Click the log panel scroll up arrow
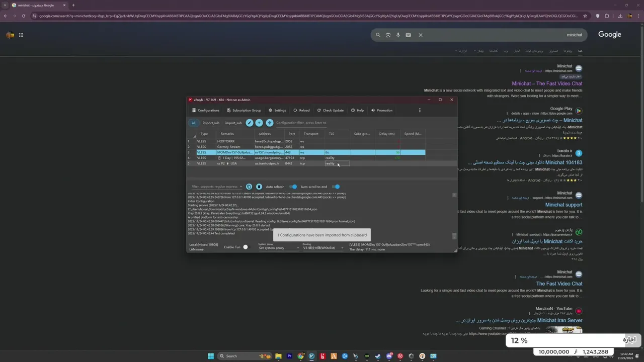Viewport: 644px width, 362px height. 454,195
